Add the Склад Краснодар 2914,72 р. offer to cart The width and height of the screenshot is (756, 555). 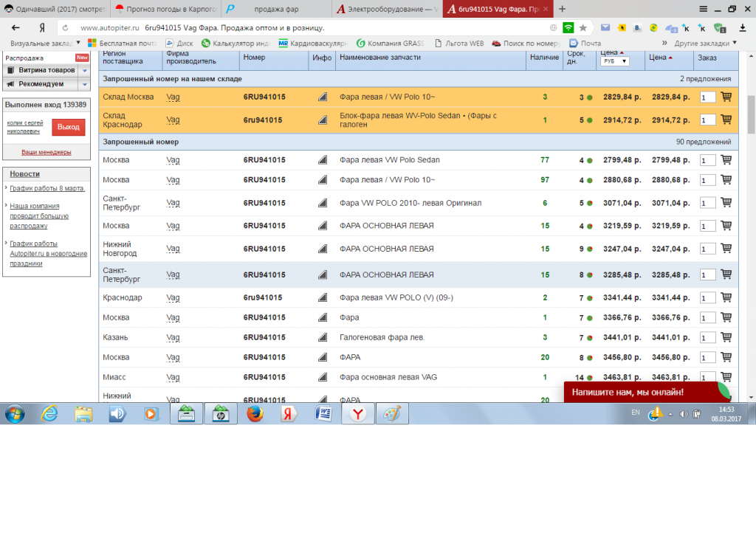726,120
